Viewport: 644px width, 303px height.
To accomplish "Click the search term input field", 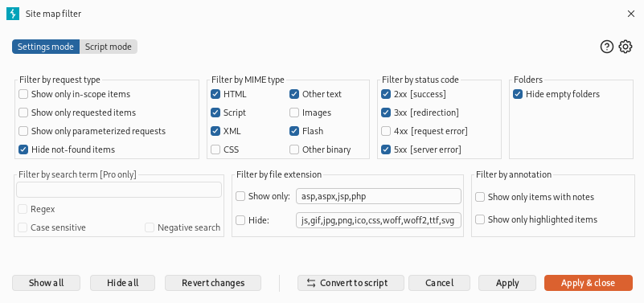I will pos(119,190).
